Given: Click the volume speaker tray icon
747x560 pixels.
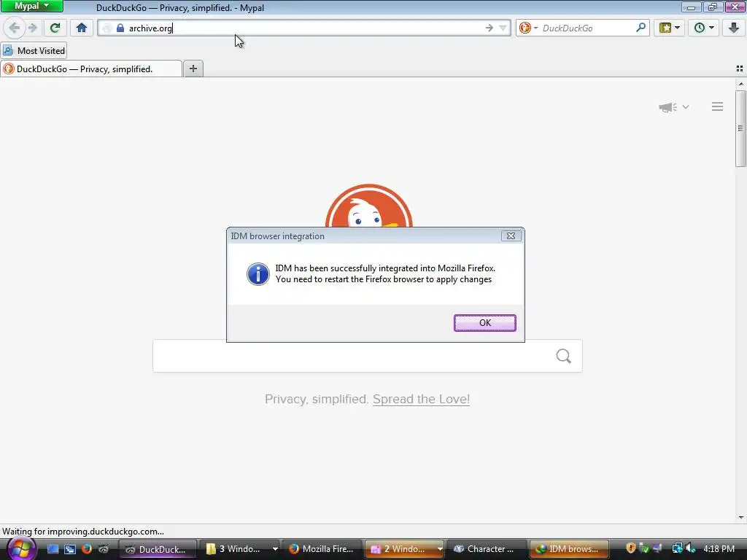Looking at the screenshot, I should point(690,548).
